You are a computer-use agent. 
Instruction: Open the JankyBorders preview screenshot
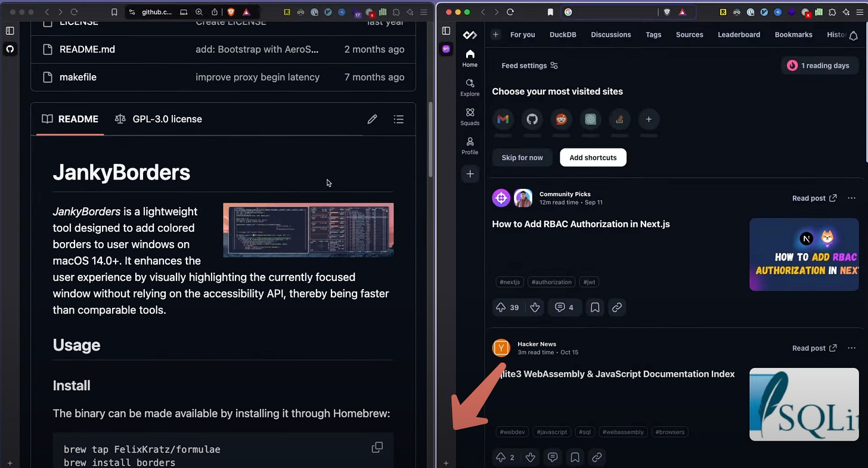[308, 230]
